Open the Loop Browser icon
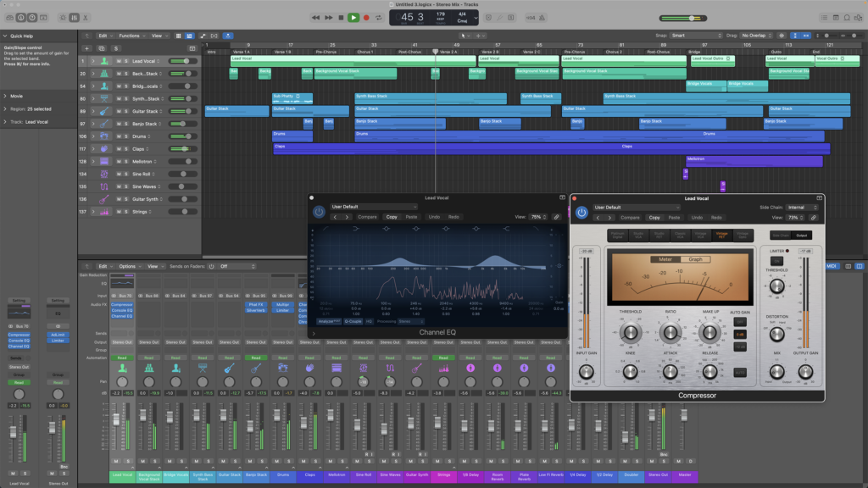Image resolution: width=868 pixels, height=488 pixels. point(847,18)
